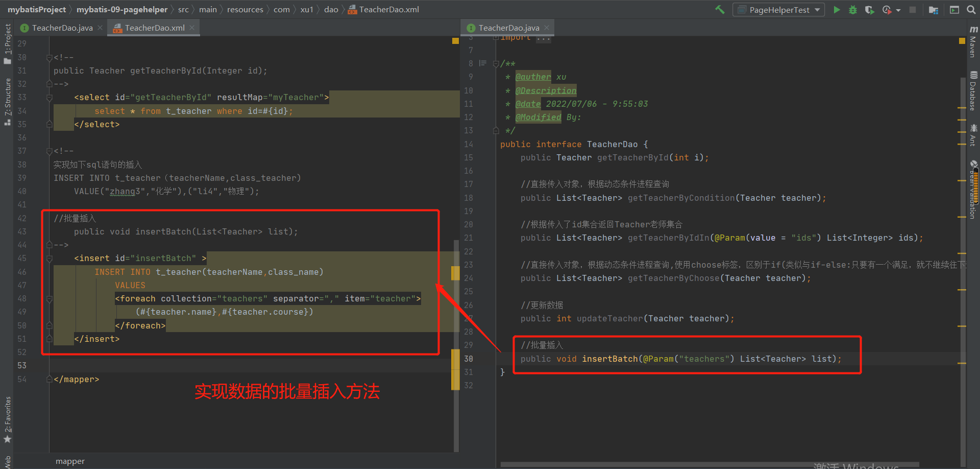980x469 pixels.
Task: Click line number 53 in the XML gutter
Action: pyautogui.click(x=22, y=365)
